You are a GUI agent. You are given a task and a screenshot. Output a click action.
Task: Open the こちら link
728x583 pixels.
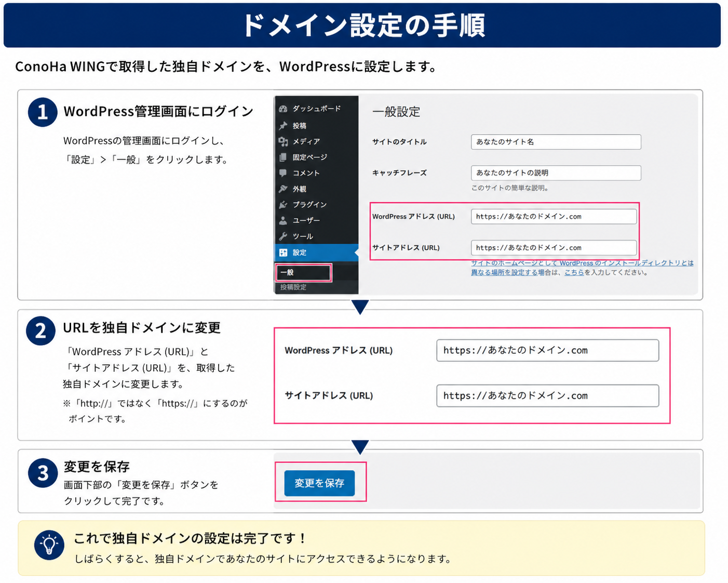(x=574, y=272)
